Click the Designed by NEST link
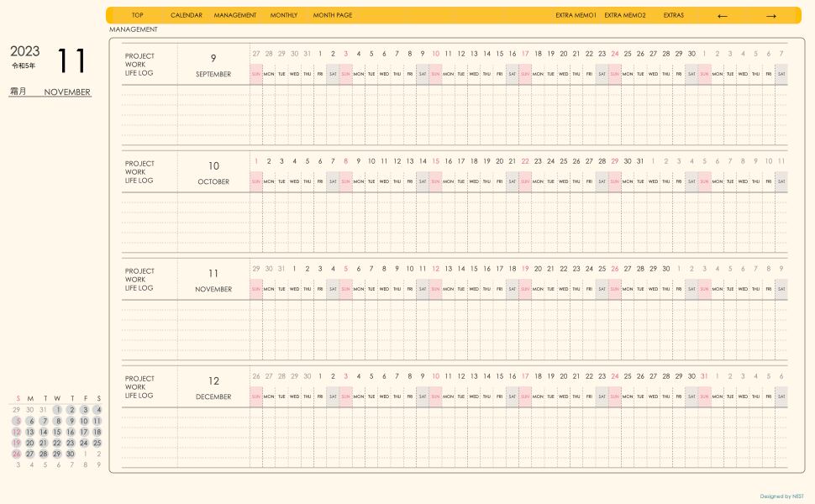 pos(781,496)
